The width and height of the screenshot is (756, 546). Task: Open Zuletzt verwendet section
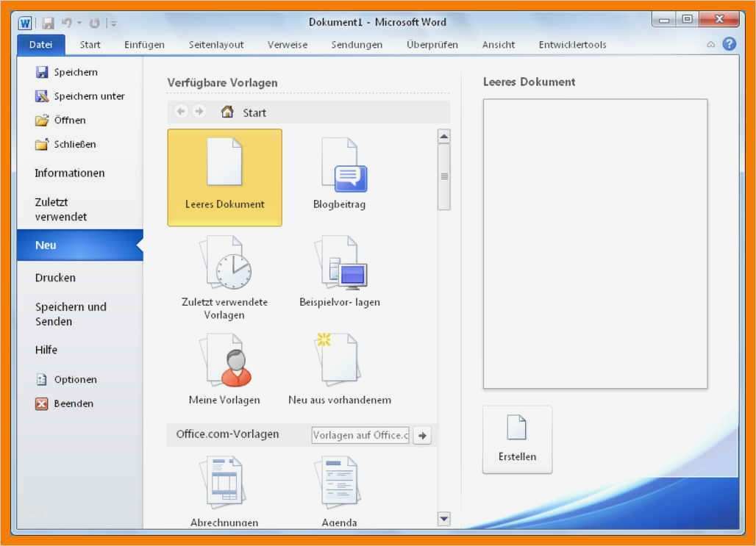pos(61,209)
